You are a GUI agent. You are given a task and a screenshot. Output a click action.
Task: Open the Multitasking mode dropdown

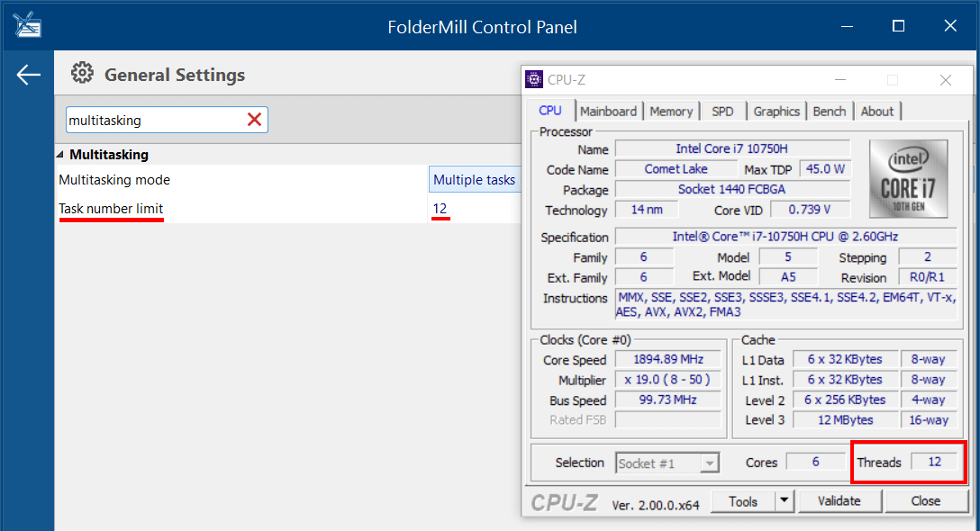pos(475,180)
